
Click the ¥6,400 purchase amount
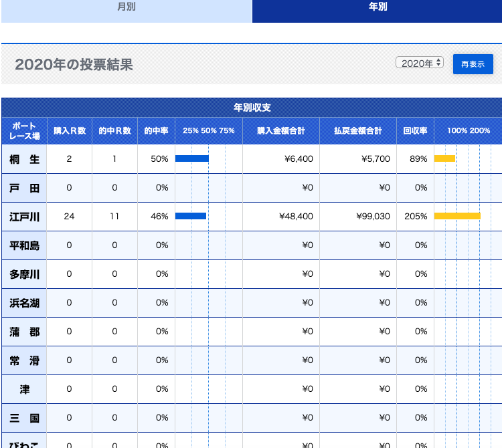tap(299, 159)
